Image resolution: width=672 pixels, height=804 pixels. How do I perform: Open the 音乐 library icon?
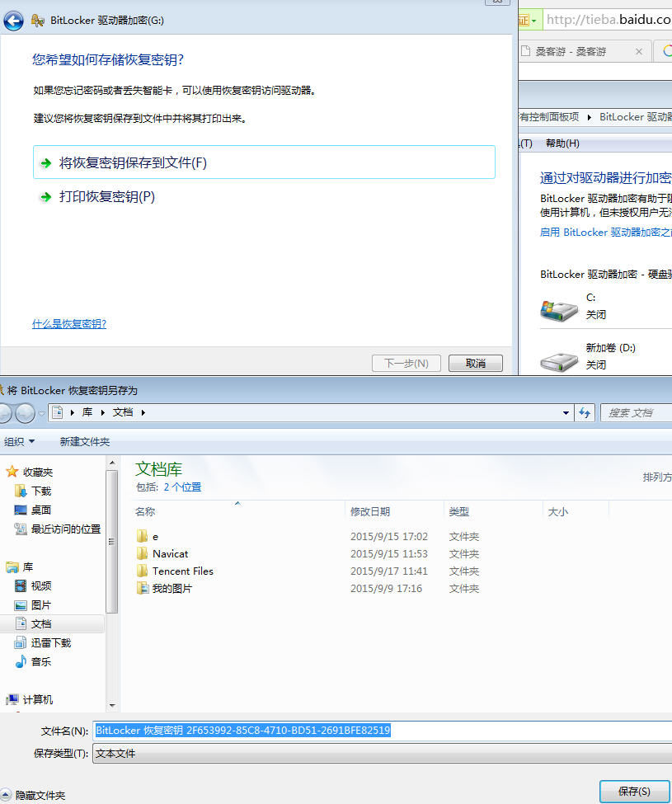[x=21, y=661]
